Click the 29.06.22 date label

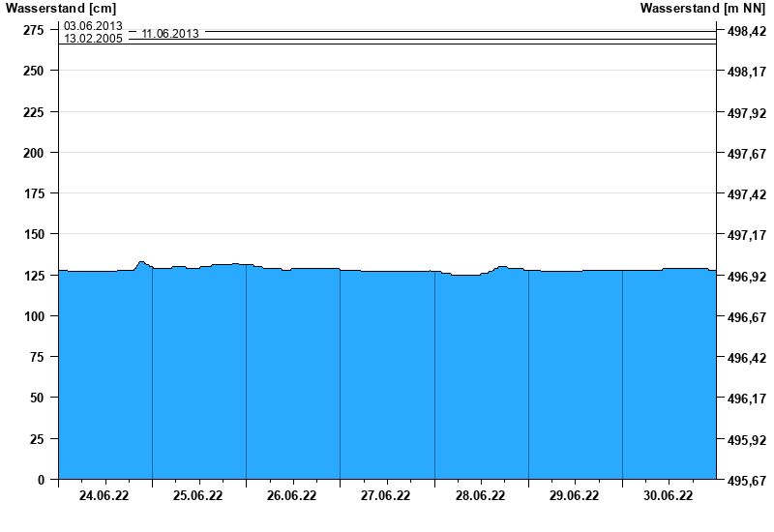574,496
